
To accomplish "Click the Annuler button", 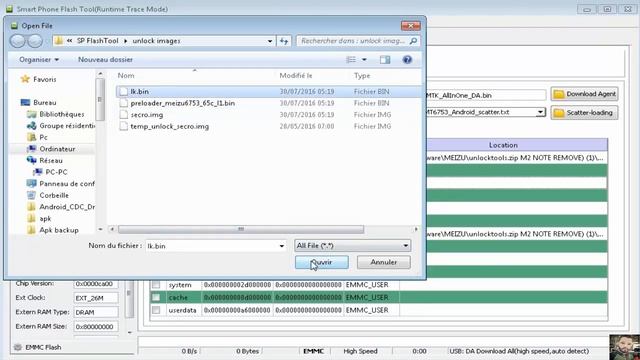I will click(x=384, y=262).
